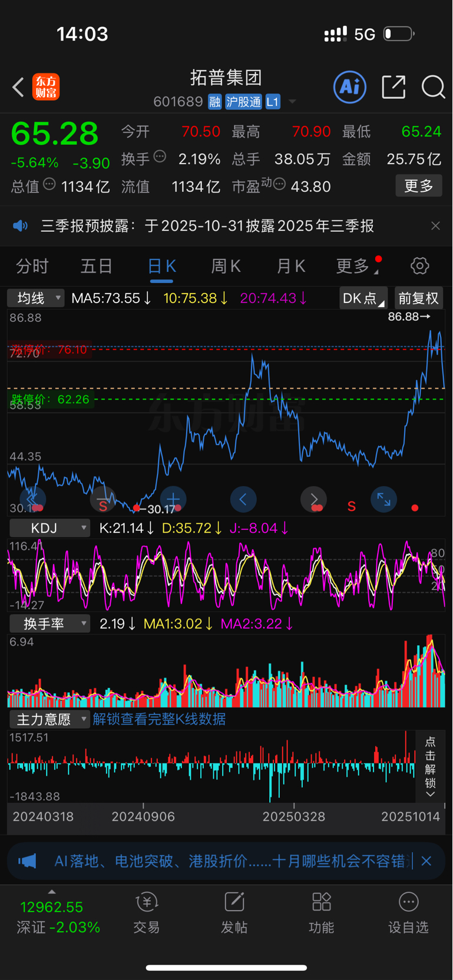Tap the AI落地 banner megaphone icon
The width and height of the screenshot is (453, 980).
click(27, 862)
